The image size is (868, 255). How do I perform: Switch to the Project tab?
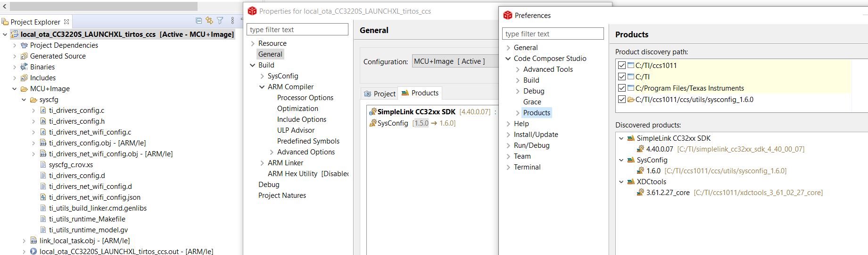380,93
